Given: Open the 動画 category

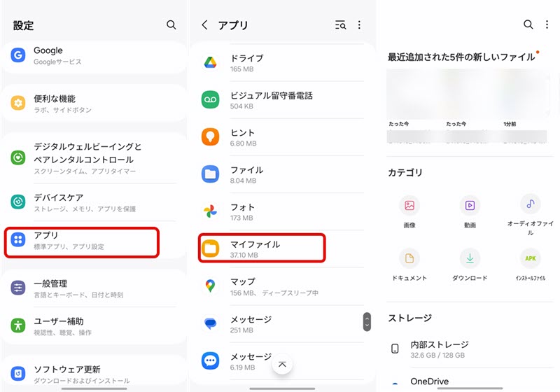Looking at the screenshot, I should click(x=470, y=211).
